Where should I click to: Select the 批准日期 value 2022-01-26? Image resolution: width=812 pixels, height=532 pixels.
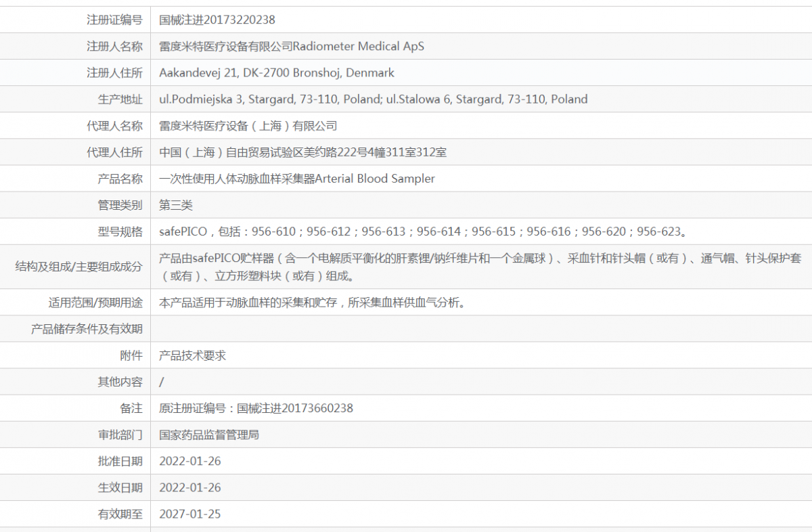[190, 462]
